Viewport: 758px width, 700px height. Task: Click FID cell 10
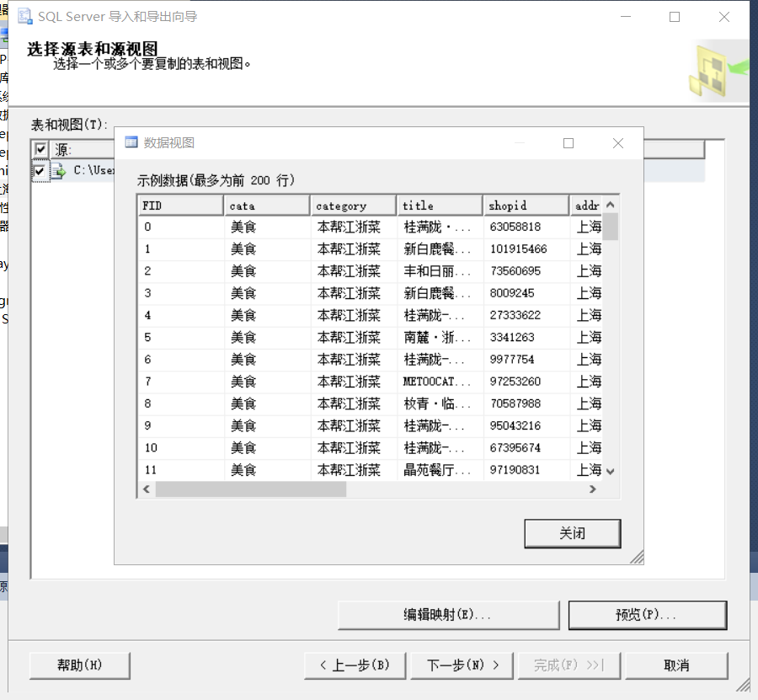coord(181,447)
